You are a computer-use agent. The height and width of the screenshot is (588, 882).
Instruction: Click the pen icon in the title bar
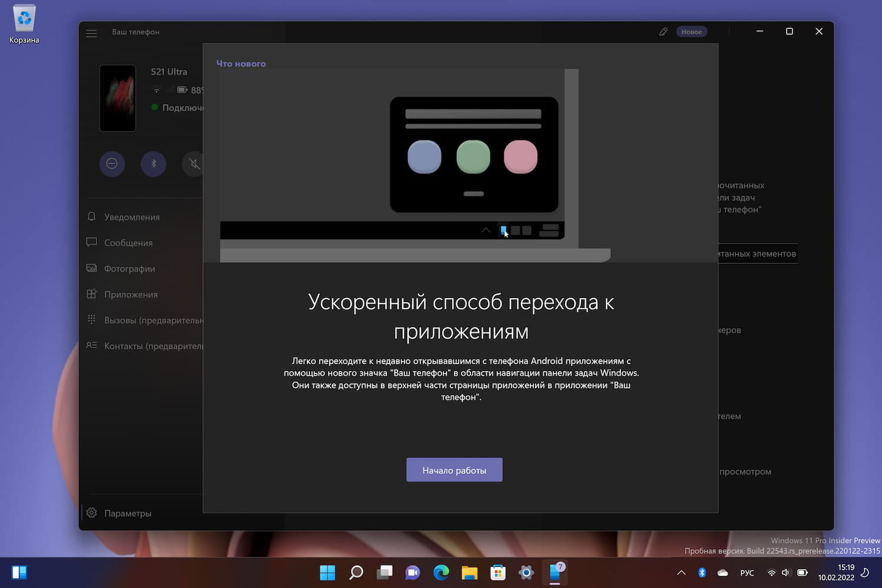(663, 32)
